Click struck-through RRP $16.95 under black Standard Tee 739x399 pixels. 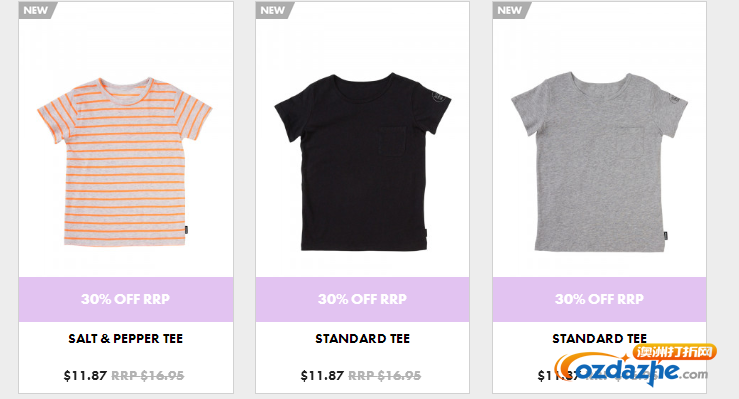tap(385, 375)
